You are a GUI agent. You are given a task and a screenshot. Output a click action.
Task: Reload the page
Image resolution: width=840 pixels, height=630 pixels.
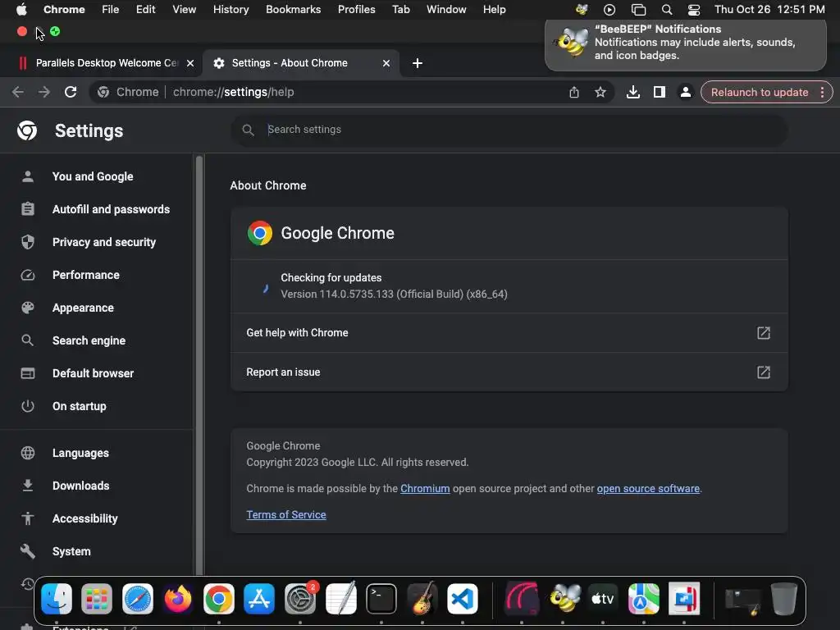pos(71,92)
